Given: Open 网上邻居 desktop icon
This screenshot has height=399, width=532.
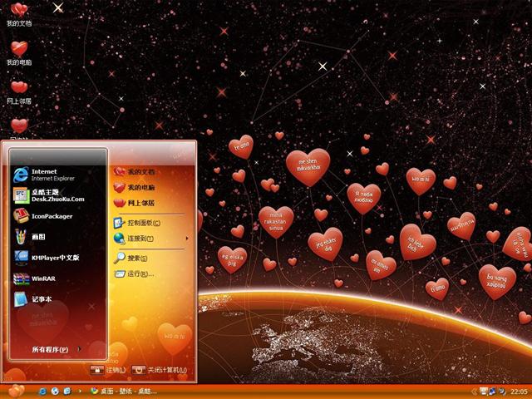Looking at the screenshot, I should (19, 92).
